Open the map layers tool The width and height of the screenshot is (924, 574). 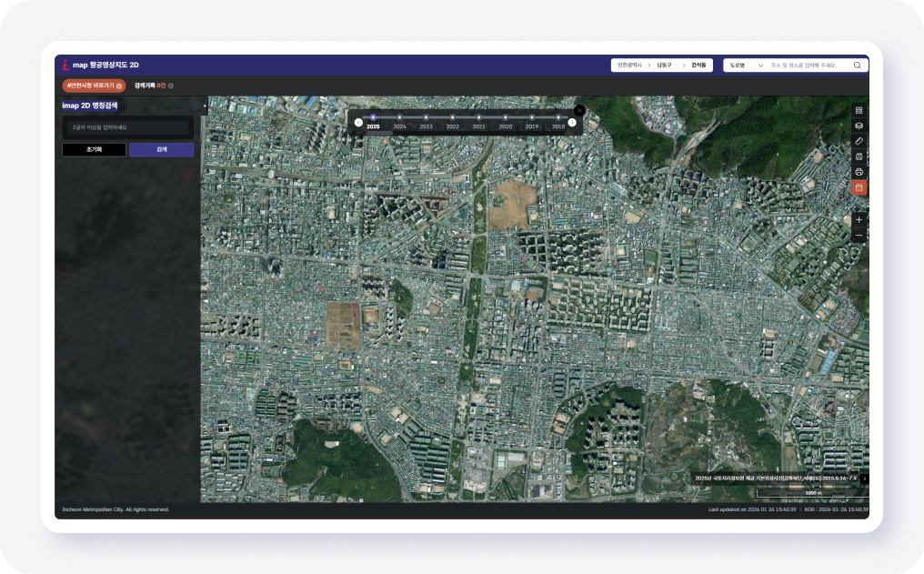pos(859,126)
